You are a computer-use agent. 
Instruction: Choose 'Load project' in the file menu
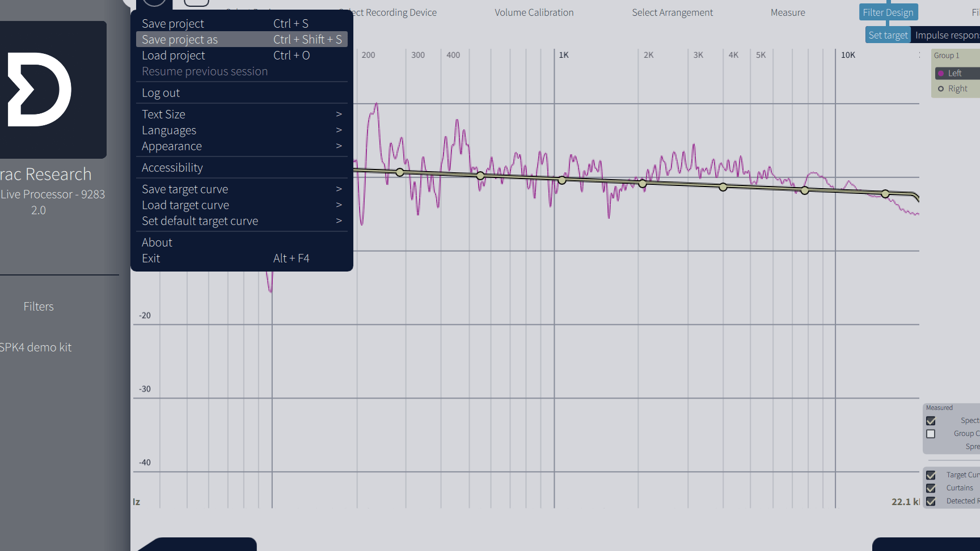tap(173, 55)
